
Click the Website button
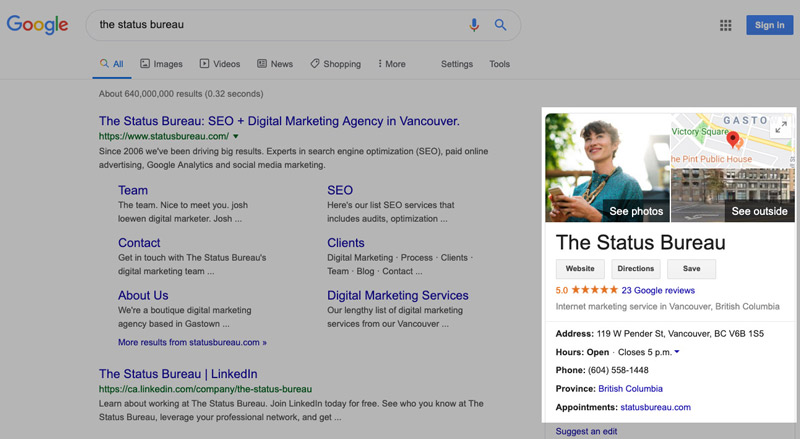pyautogui.click(x=580, y=269)
